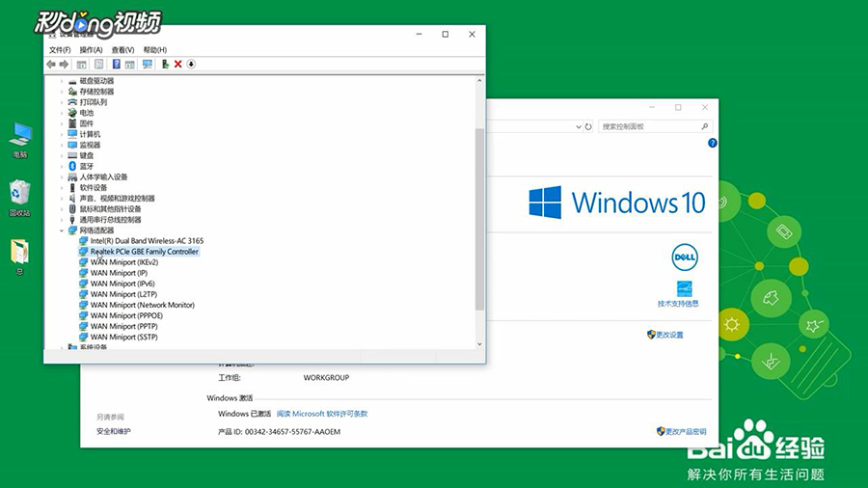Screen dimensions: 868x488
Task: Select the Bluetooth 蓝牙 category icon
Action: (x=72, y=166)
